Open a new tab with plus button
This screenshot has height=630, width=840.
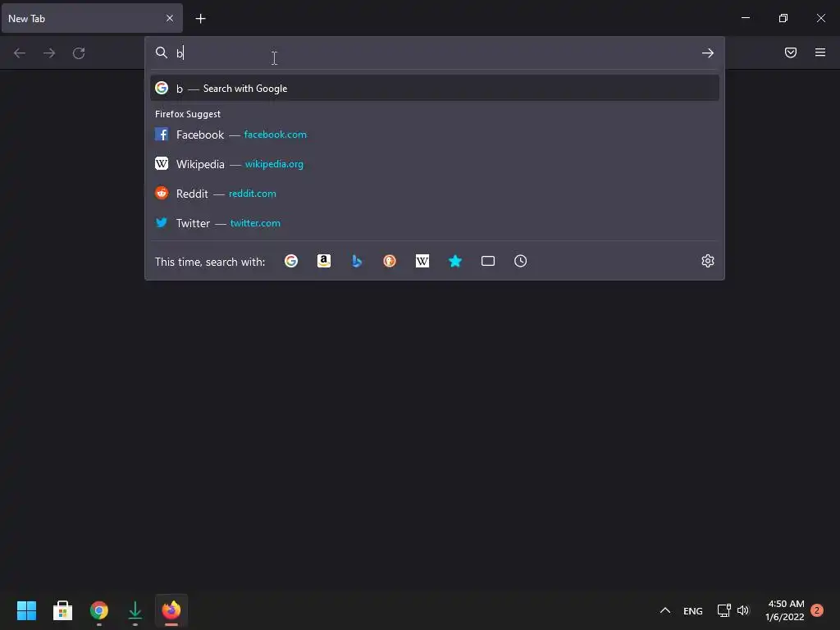pyautogui.click(x=200, y=19)
